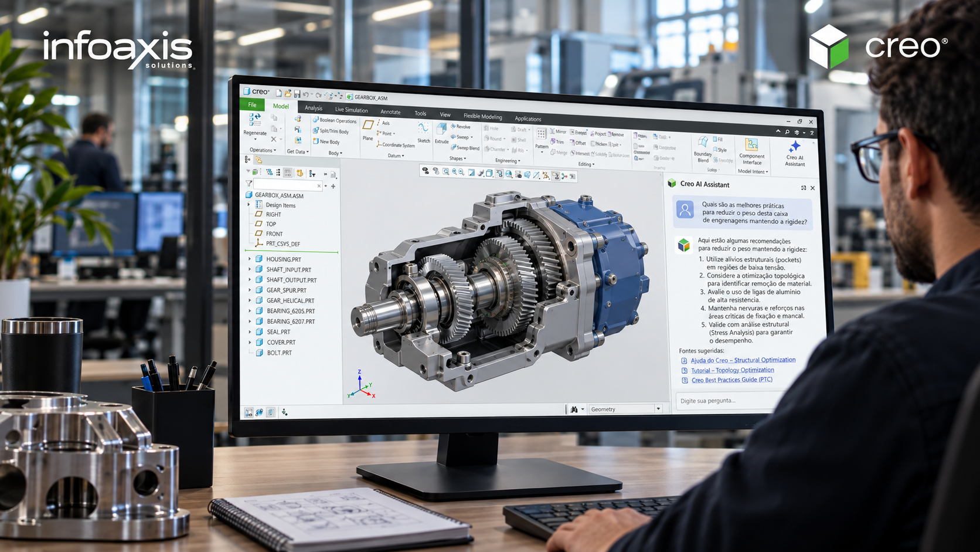
Task: Click the New file icon in quick access toolbar
Action: point(279,93)
